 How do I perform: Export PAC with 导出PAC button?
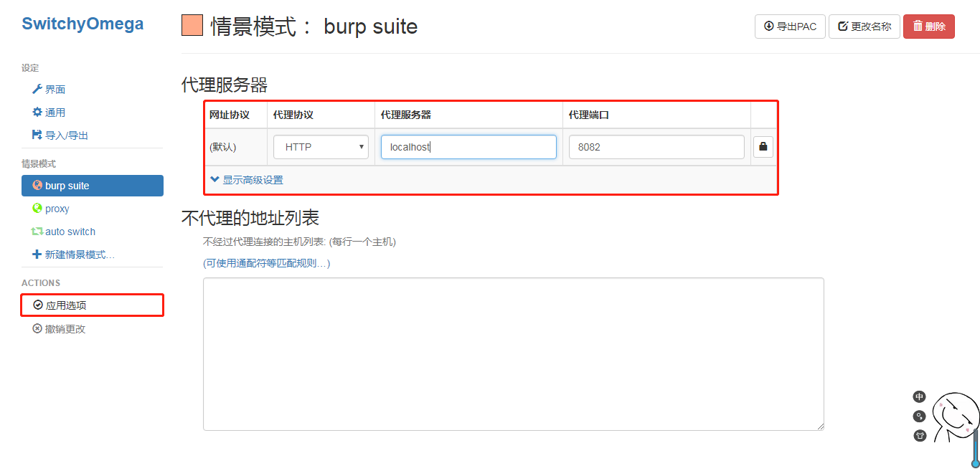(x=790, y=27)
